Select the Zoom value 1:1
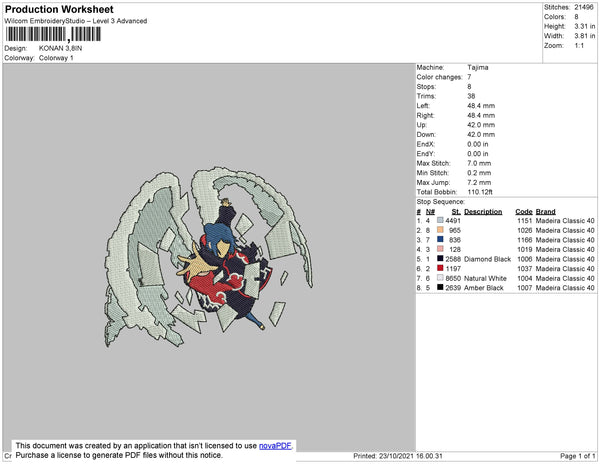 [579, 46]
